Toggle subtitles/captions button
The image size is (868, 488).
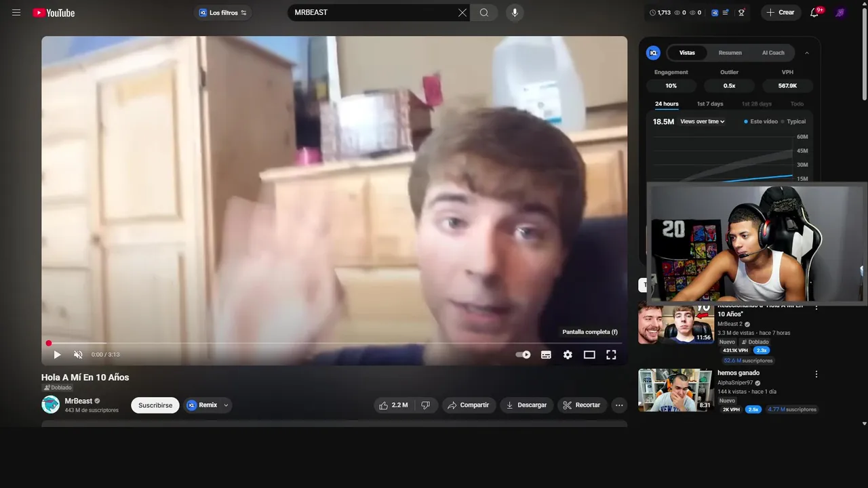pyautogui.click(x=546, y=354)
